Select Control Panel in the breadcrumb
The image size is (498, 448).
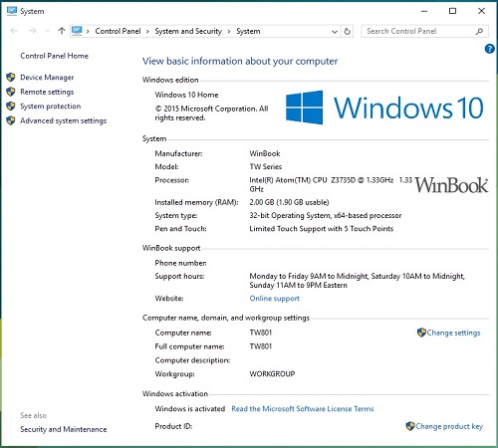click(x=118, y=31)
